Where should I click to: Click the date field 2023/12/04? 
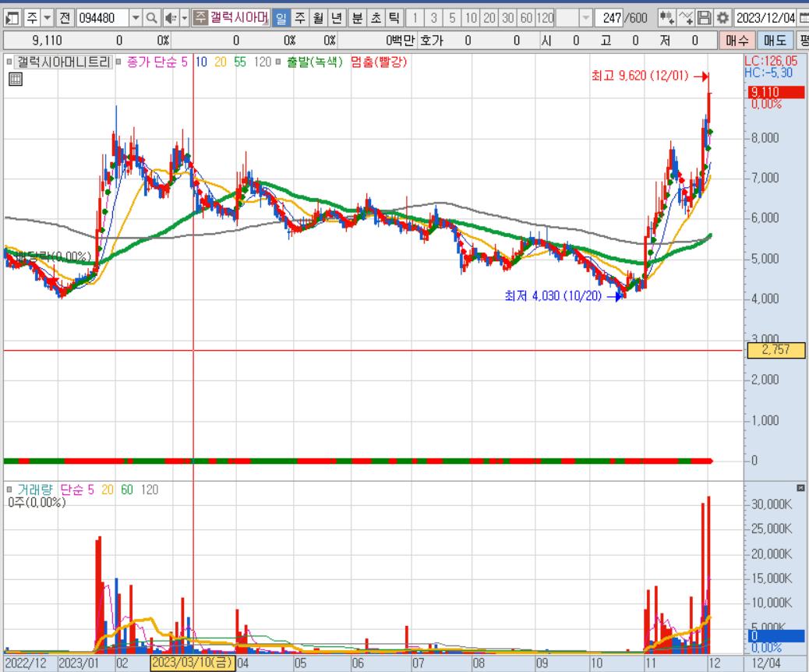[x=765, y=18]
